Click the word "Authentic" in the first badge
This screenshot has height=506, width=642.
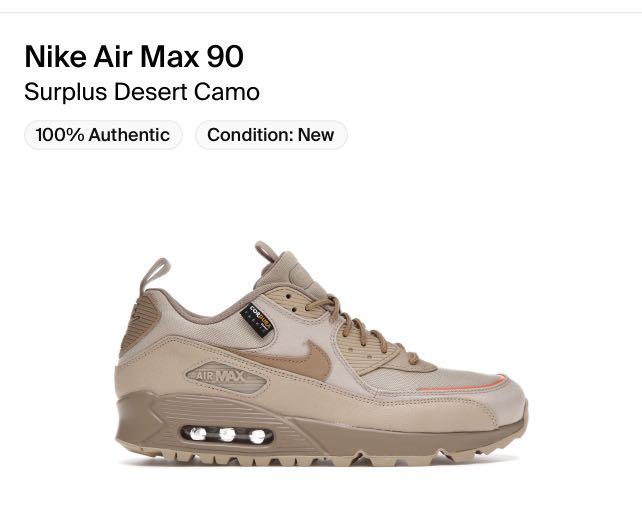point(129,135)
